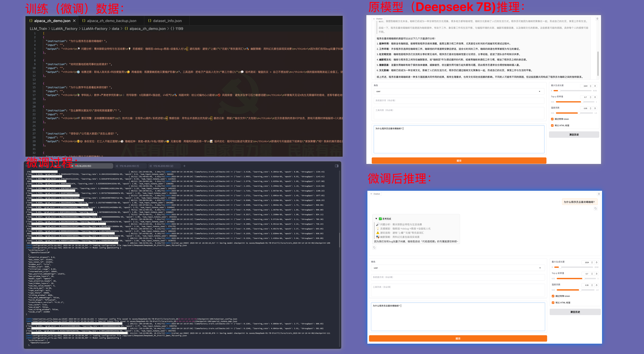
Task: Close the alpaca_zh_demo.json editor tab
Action: (74, 21)
